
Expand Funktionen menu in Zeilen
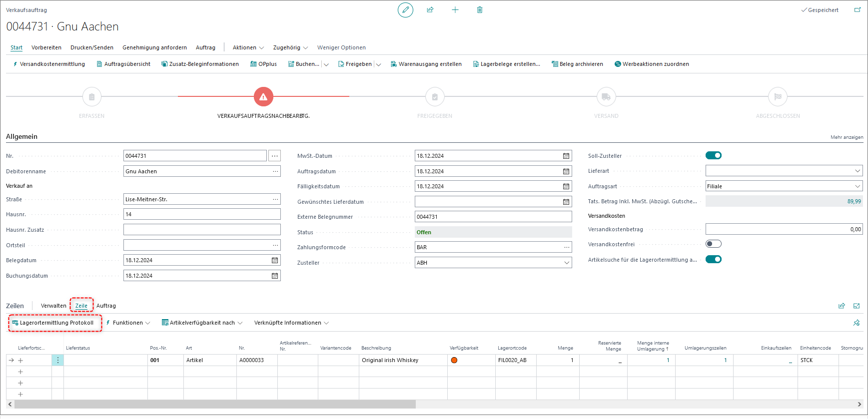[128, 323]
